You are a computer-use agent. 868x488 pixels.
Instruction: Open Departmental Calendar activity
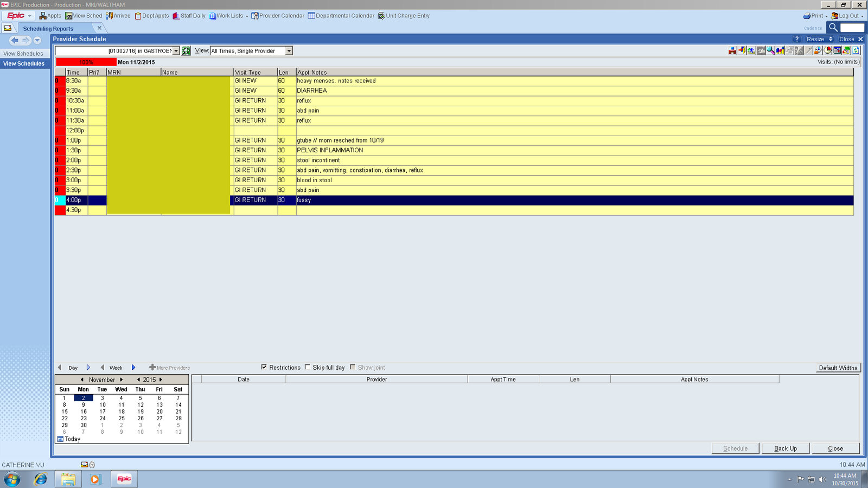coord(341,16)
